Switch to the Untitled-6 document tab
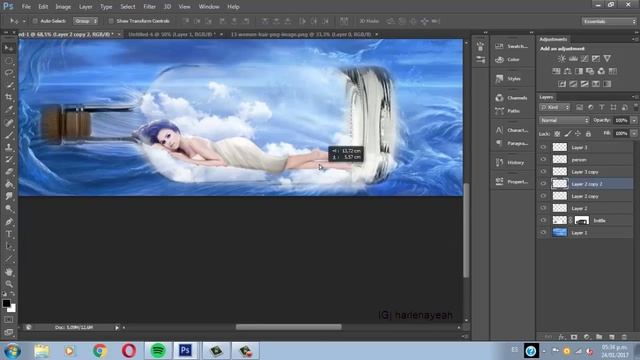The height and width of the screenshot is (360, 640). coord(171,35)
